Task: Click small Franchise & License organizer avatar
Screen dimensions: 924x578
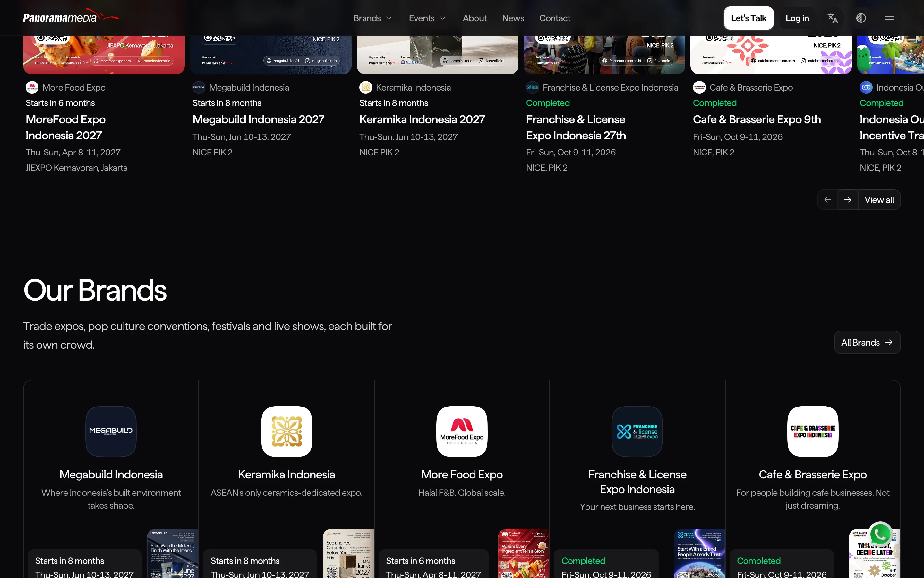Action: point(533,88)
